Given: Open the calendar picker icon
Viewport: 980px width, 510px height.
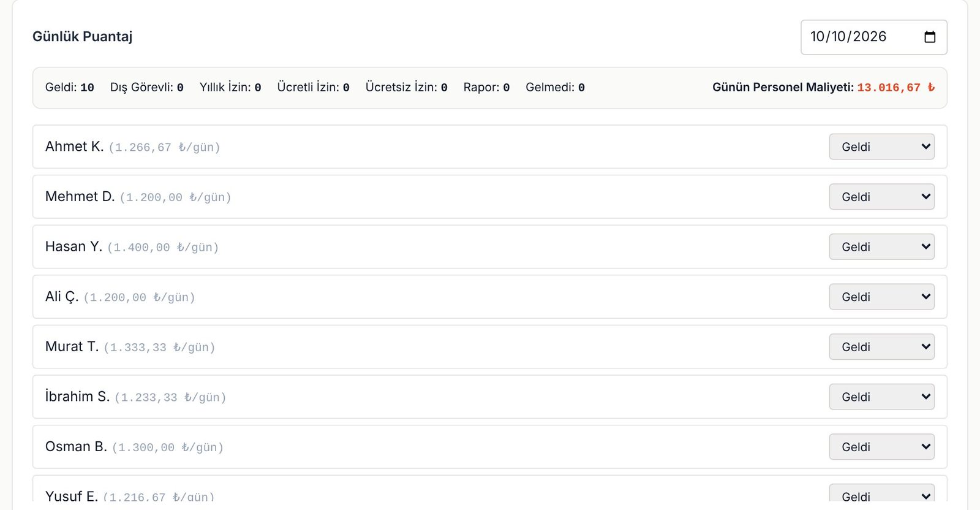Looking at the screenshot, I should point(930,37).
